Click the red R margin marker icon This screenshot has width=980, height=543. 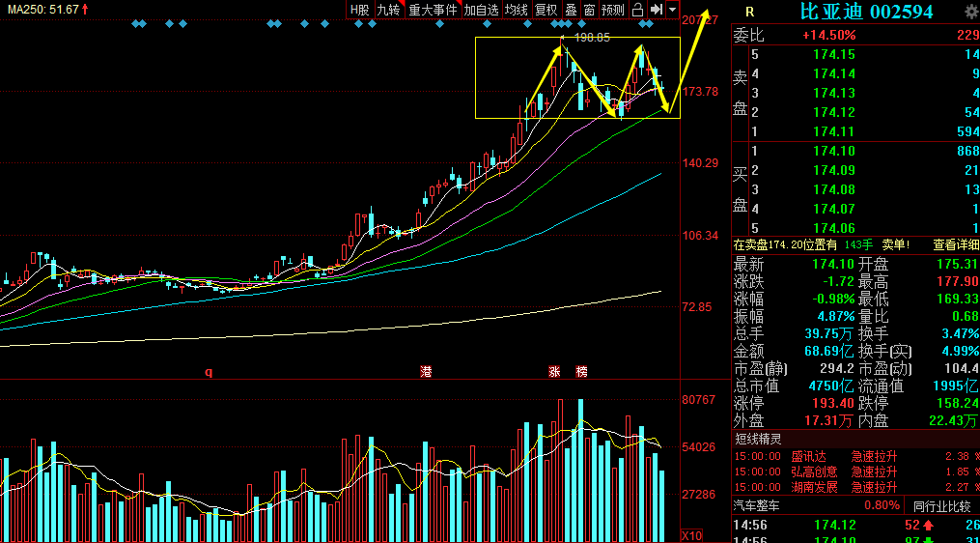pos(749,12)
